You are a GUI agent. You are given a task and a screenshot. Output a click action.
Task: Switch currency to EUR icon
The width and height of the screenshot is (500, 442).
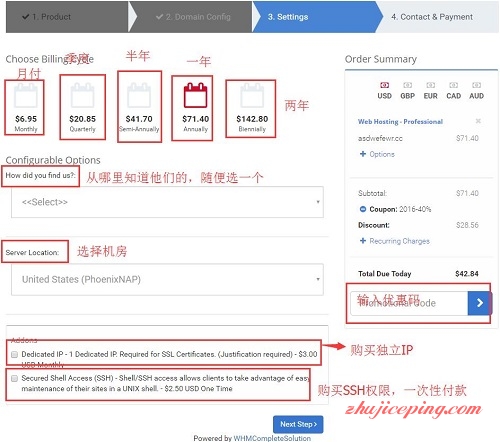coord(430,85)
